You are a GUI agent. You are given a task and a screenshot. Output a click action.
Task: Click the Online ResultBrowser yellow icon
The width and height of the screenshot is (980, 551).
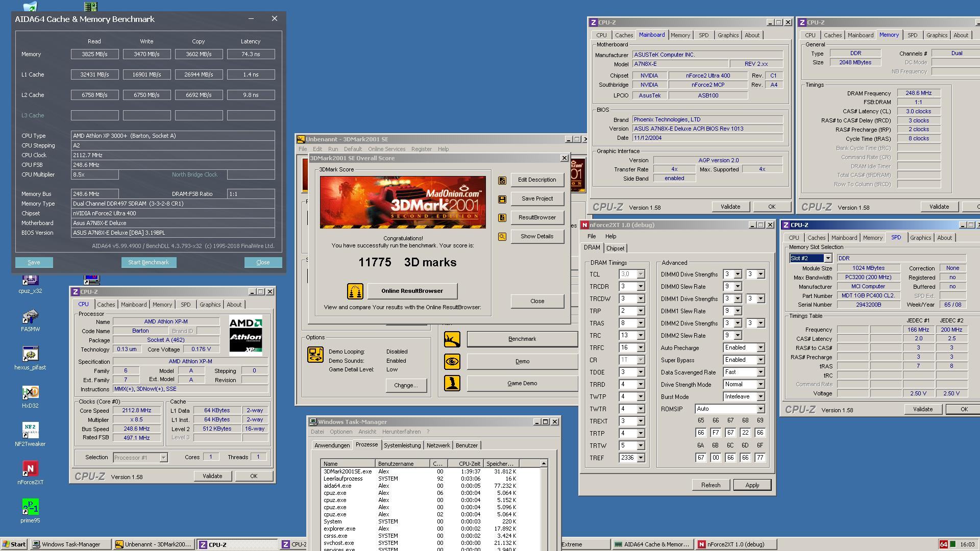355,291
